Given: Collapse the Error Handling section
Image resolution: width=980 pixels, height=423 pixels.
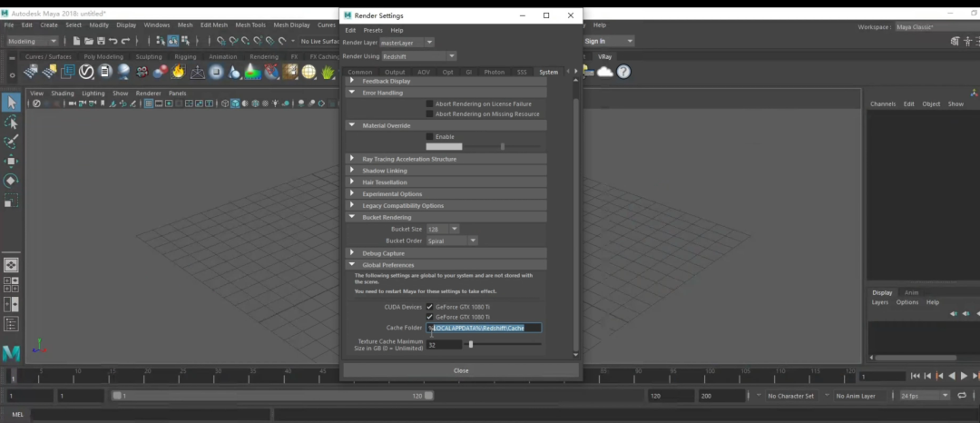Looking at the screenshot, I should click(446, 93).
